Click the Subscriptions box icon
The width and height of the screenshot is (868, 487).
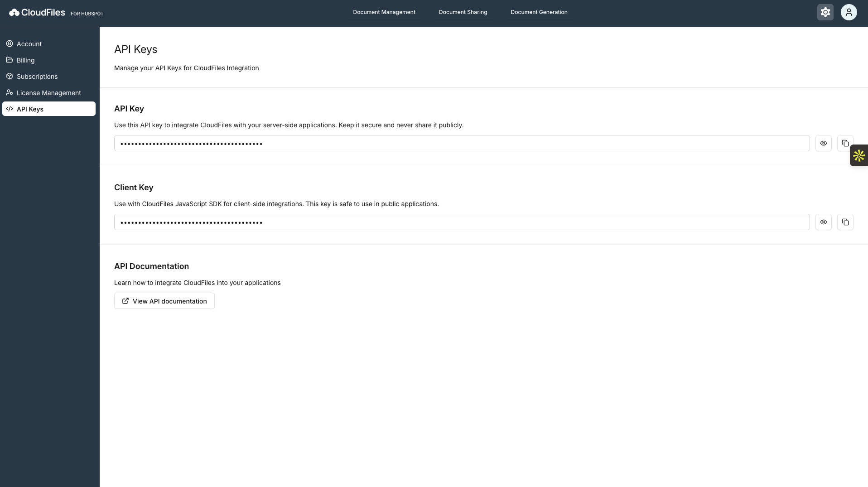(10, 76)
